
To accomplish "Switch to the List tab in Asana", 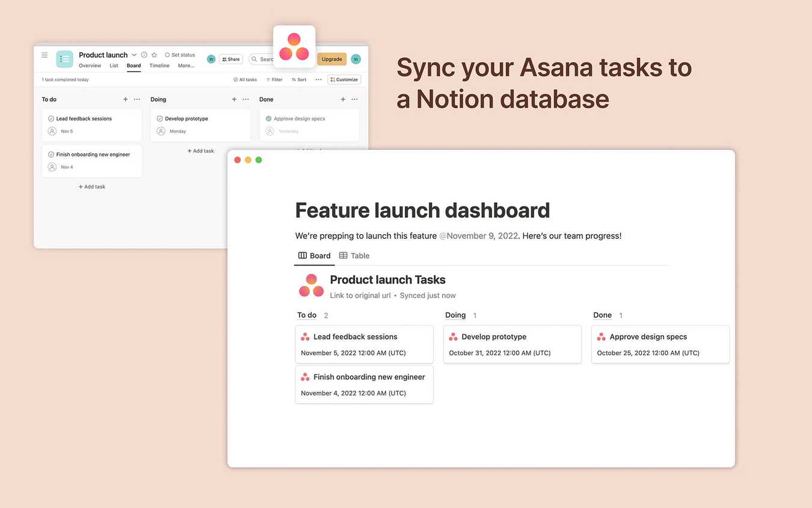I will pyautogui.click(x=114, y=66).
